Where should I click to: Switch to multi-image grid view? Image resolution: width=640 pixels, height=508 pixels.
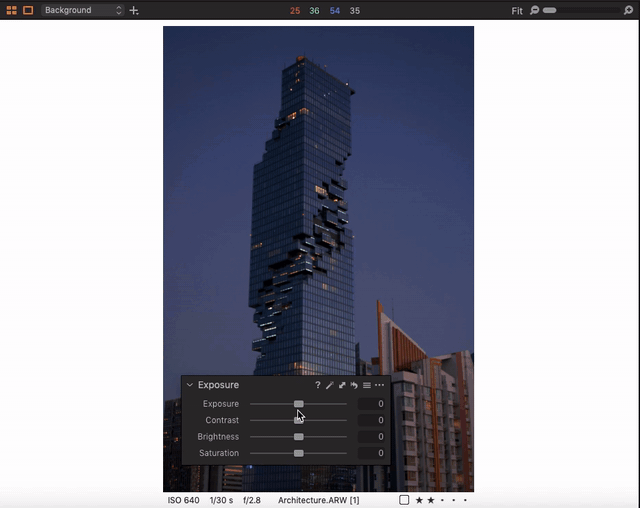[12, 10]
